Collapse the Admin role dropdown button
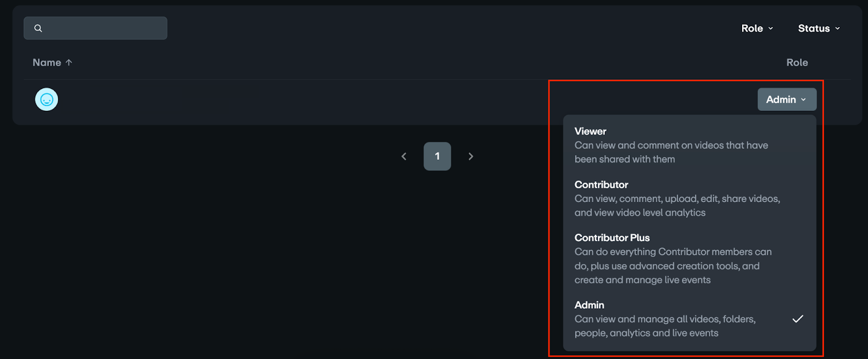Screen dimensions: 868x359 point(786,99)
